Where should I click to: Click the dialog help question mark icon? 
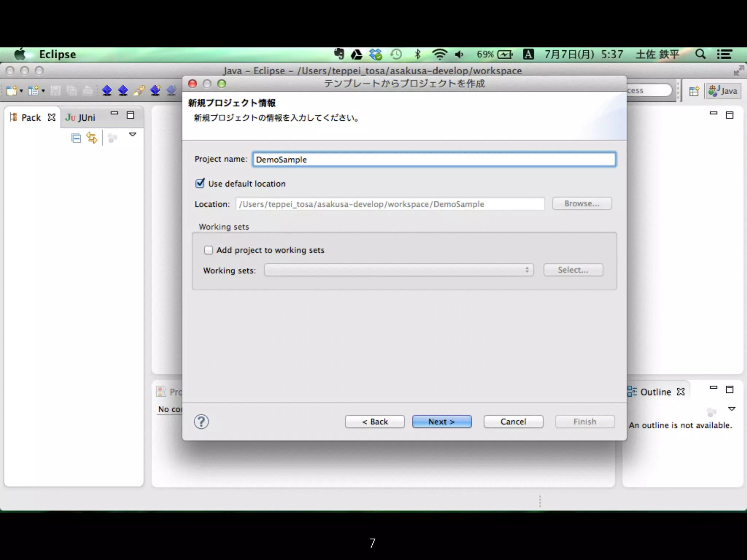click(201, 422)
